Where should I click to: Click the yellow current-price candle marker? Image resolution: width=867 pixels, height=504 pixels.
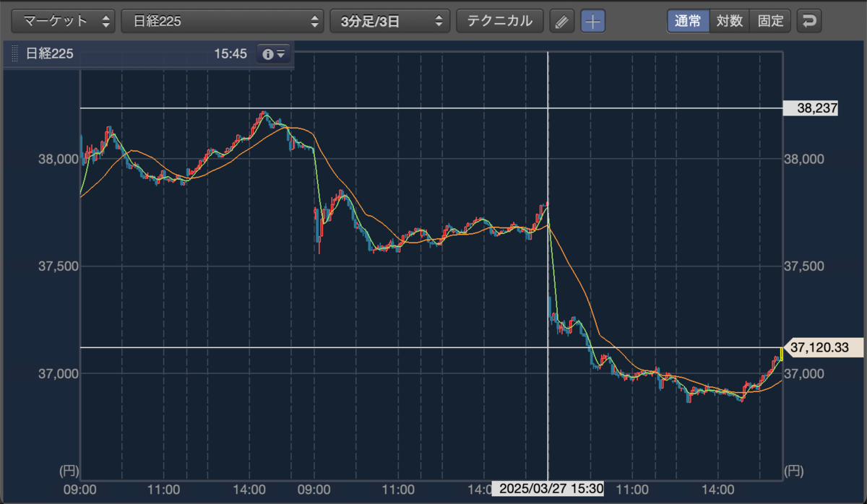(781, 354)
